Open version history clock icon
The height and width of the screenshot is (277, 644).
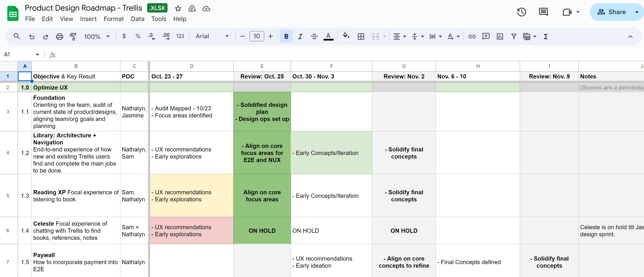coord(522,12)
